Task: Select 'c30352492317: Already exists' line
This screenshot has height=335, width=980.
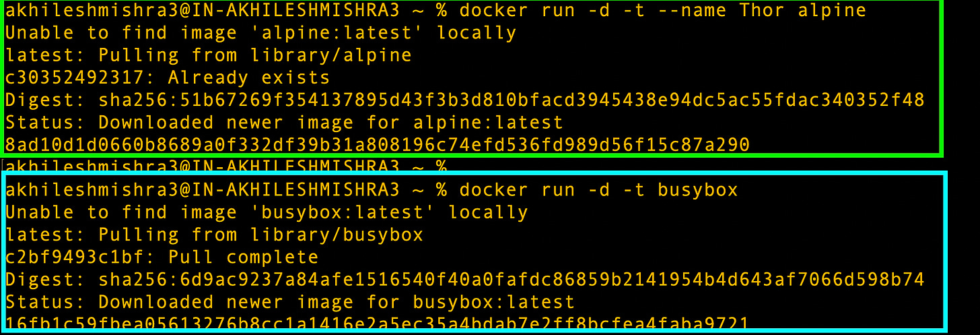Action: pos(168,78)
